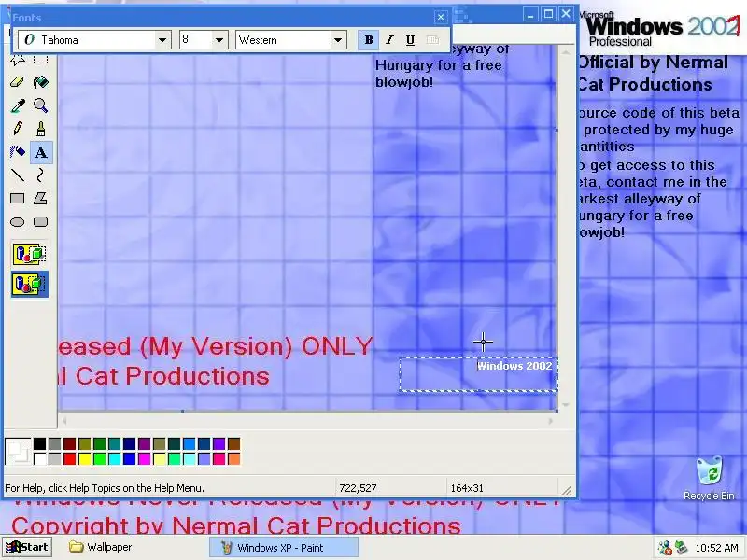
Task: Switch to the Wallpaper taskbar button
Action: coord(101,547)
